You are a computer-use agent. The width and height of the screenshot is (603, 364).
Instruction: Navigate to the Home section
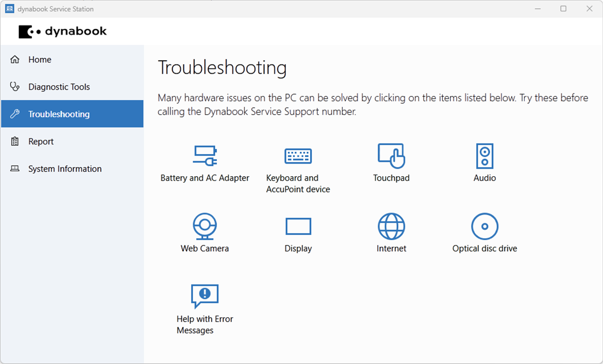pyautogui.click(x=40, y=59)
